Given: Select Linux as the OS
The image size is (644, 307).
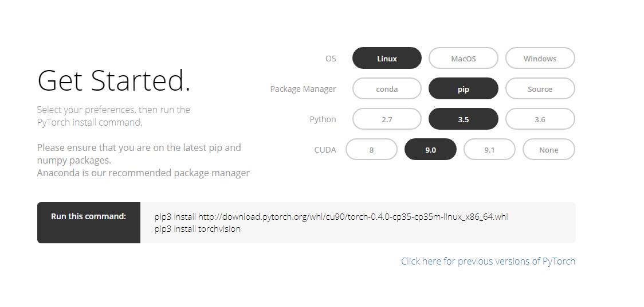Looking at the screenshot, I should [x=387, y=58].
